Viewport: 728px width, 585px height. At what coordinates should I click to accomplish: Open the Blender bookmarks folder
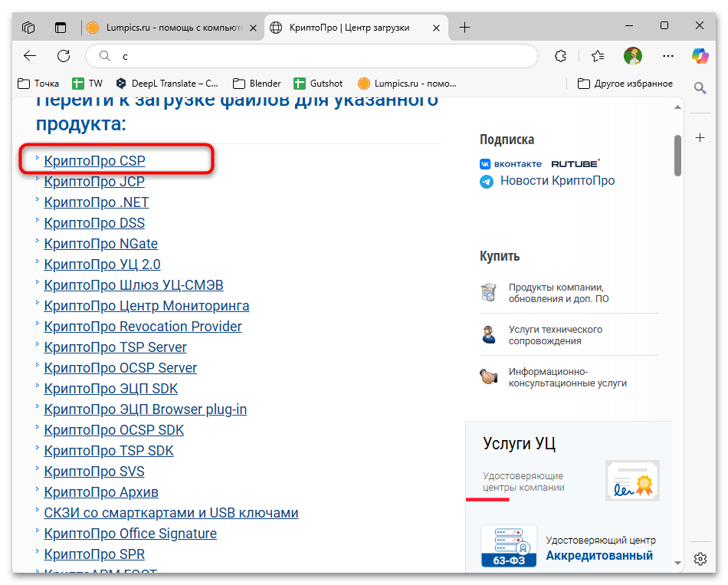click(x=257, y=84)
